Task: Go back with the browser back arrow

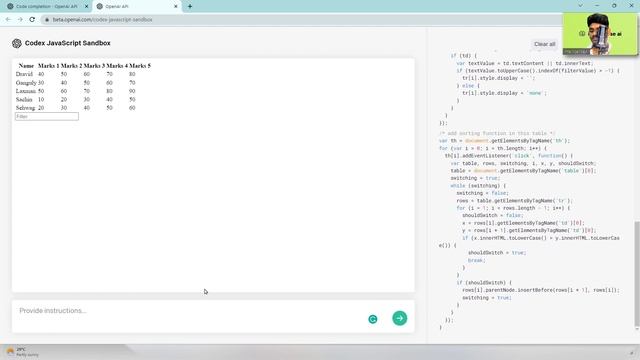Action: pos(8,20)
